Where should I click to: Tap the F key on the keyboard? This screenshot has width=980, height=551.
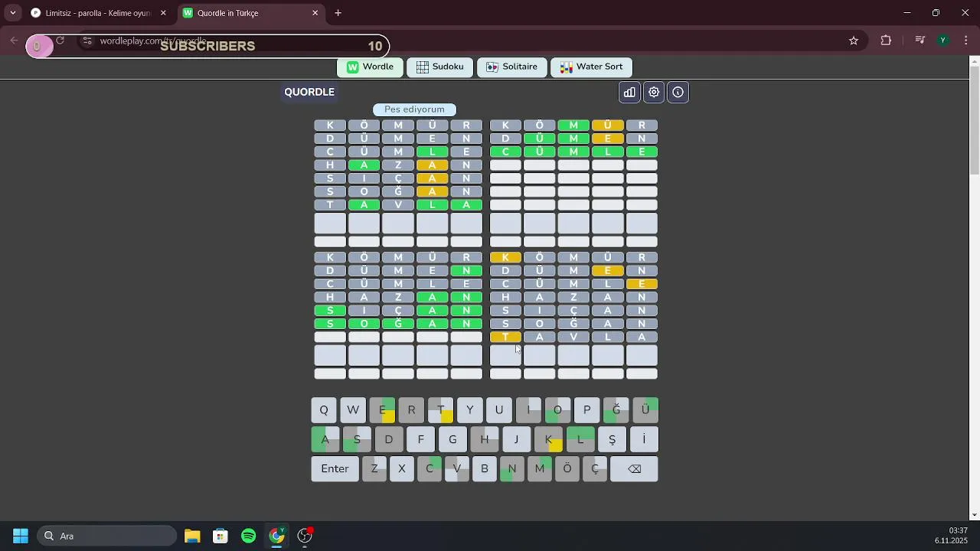pos(420,439)
